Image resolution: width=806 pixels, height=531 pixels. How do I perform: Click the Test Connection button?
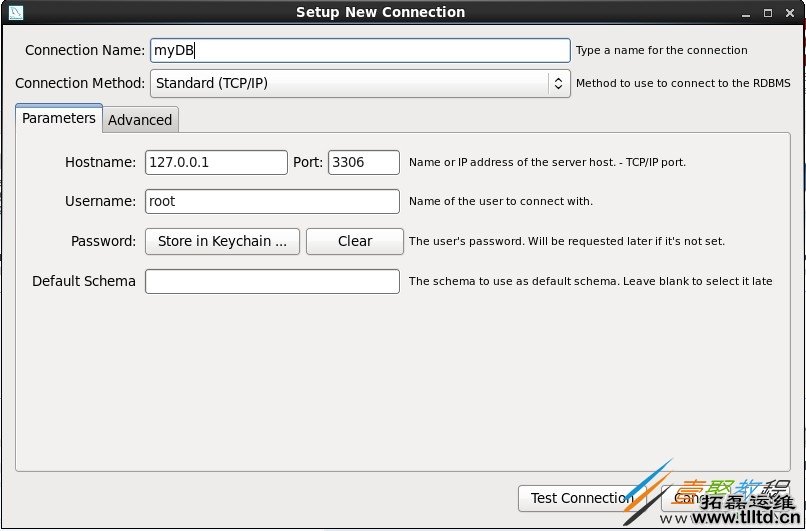click(x=582, y=498)
